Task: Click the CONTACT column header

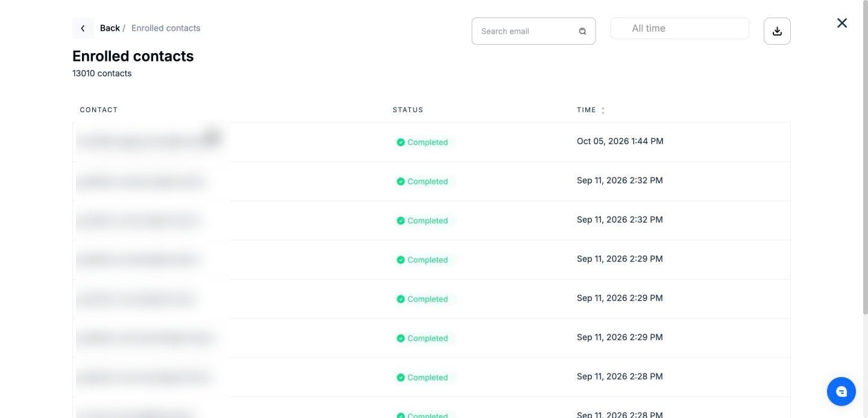Action: [99, 110]
